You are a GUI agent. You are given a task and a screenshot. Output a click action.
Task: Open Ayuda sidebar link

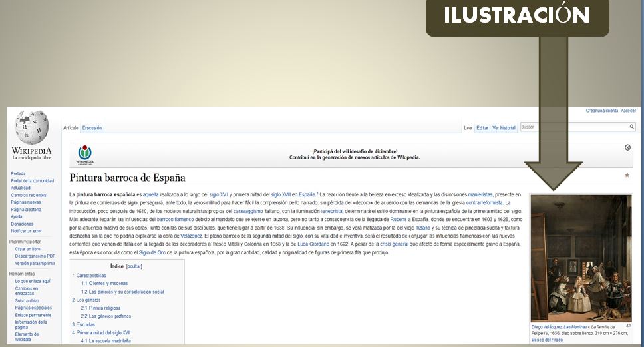tap(17, 216)
